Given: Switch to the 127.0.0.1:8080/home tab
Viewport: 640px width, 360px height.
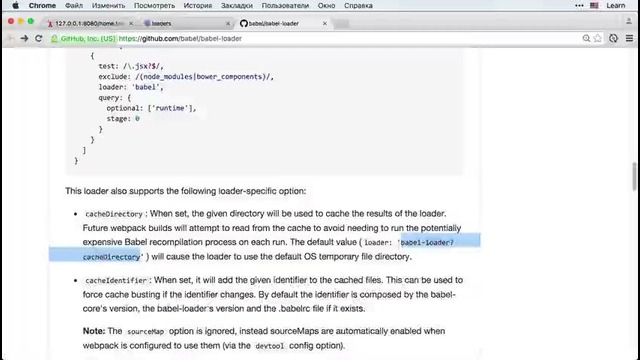Looking at the screenshot, I should click(89, 24).
